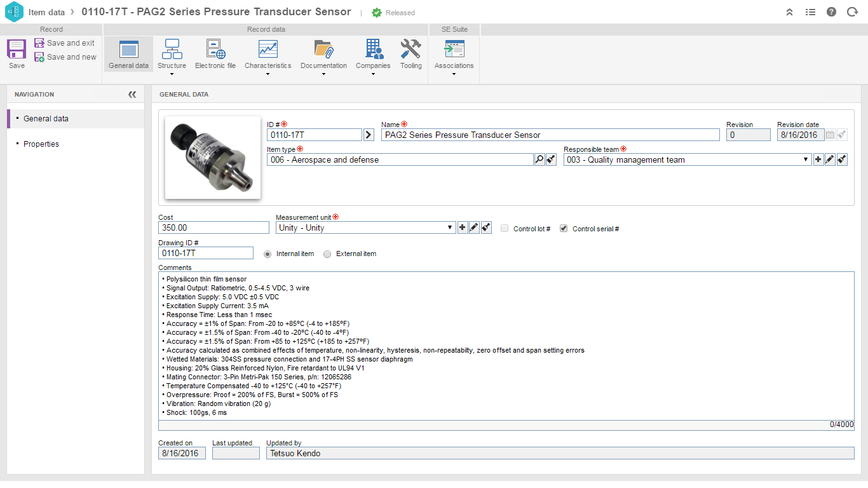Click the ID # input field

(315, 135)
